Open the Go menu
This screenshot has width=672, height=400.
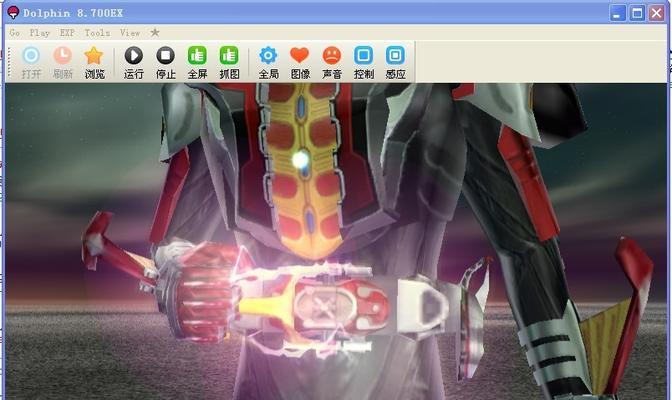(15, 33)
